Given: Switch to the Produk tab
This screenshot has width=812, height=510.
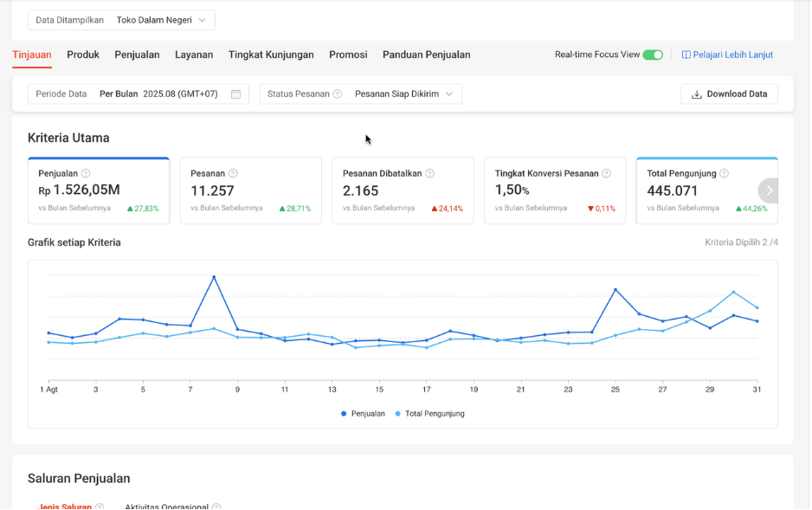Looking at the screenshot, I should point(83,55).
